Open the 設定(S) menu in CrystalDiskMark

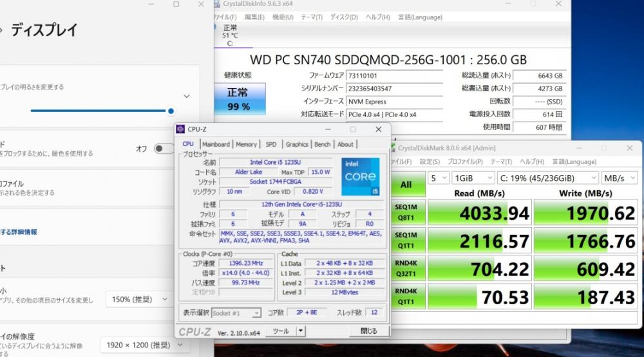(x=430, y=161)
